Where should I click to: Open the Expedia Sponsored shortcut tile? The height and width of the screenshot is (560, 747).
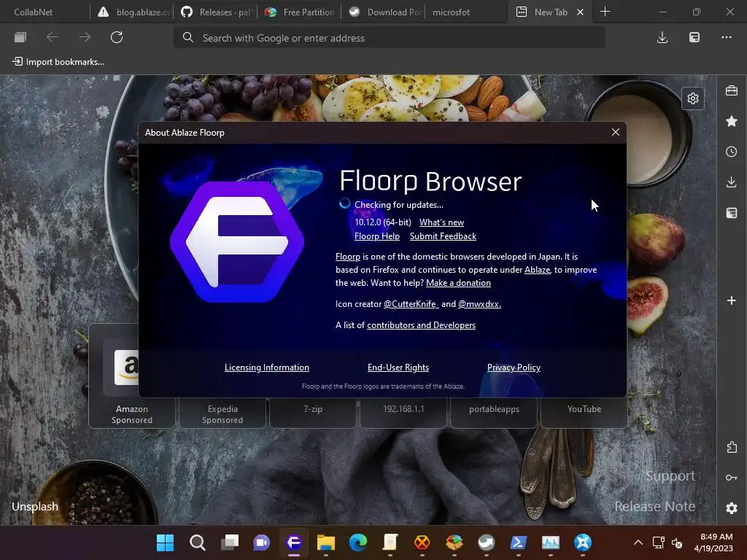coord(222,414)
